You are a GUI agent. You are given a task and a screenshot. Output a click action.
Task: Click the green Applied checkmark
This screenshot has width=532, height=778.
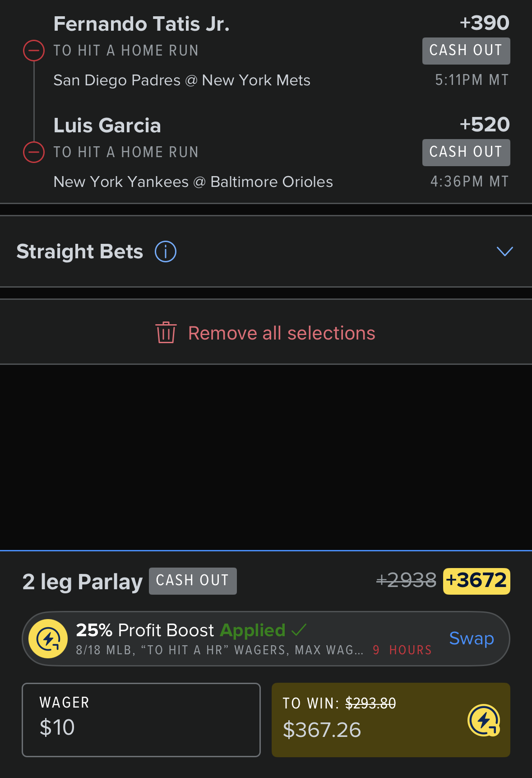(x=299, y=629)
